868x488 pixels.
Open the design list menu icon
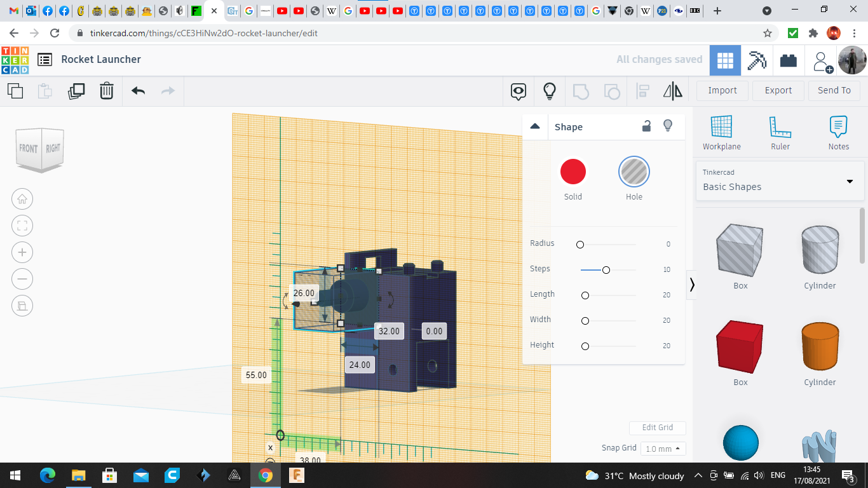click(44, 60)
